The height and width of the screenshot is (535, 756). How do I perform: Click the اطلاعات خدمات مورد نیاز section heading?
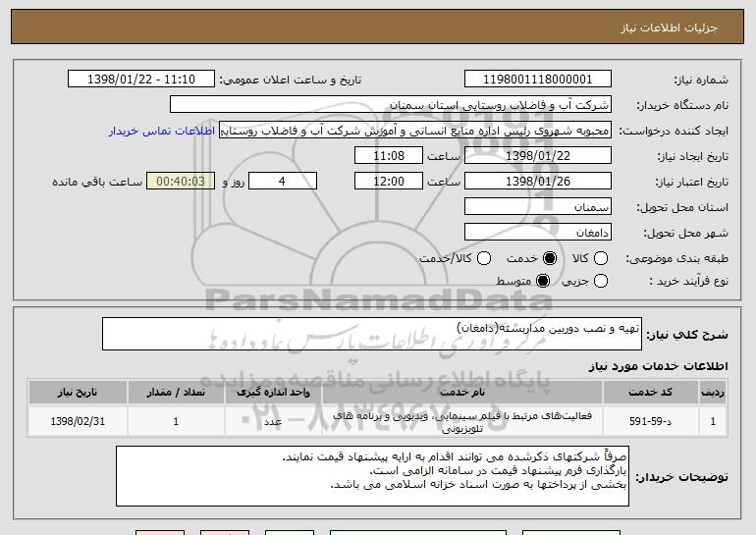[x=658, y=366]
